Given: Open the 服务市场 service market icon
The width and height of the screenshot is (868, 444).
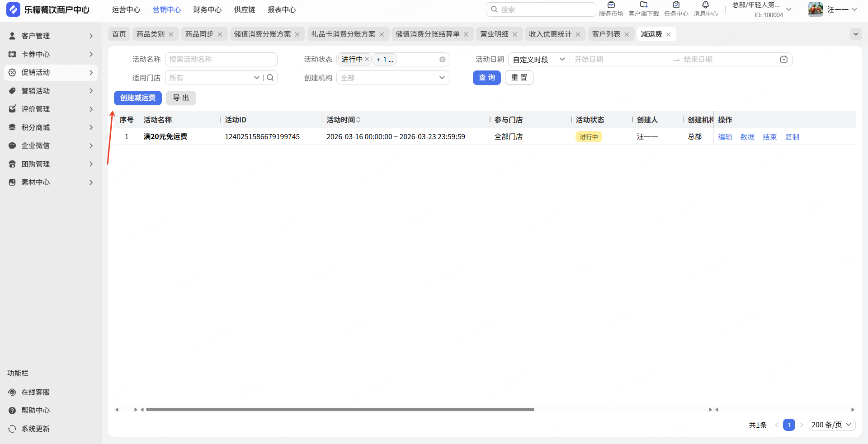Looking at the screenshot, I should click(611, 5).
